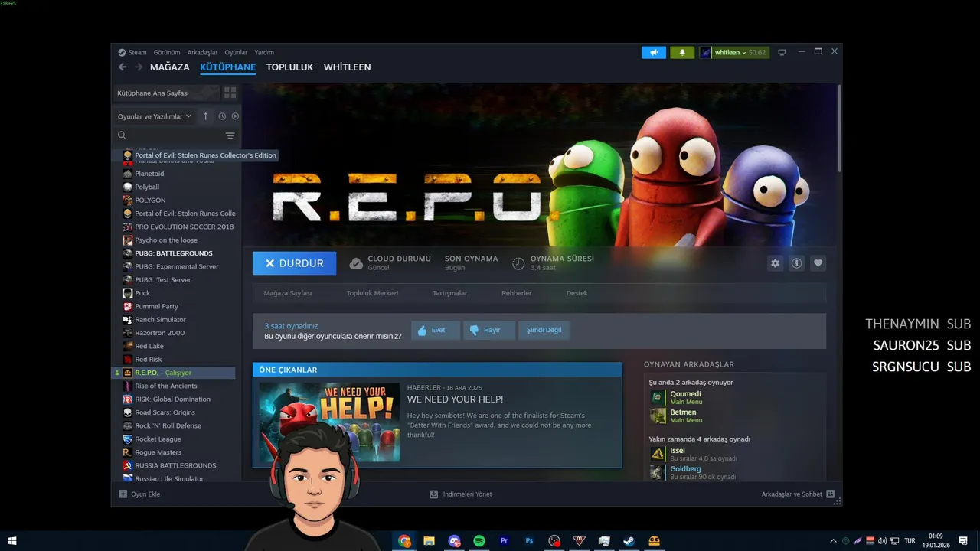Click Oyun Ekle plus icon
This screenshot has height=551, width=980.
[122, 494]
